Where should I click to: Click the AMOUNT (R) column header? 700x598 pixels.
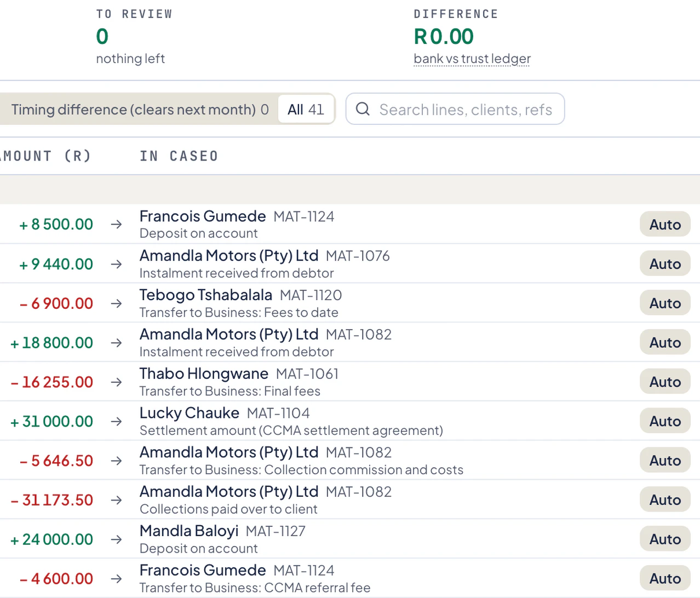[x=45, y=156]
